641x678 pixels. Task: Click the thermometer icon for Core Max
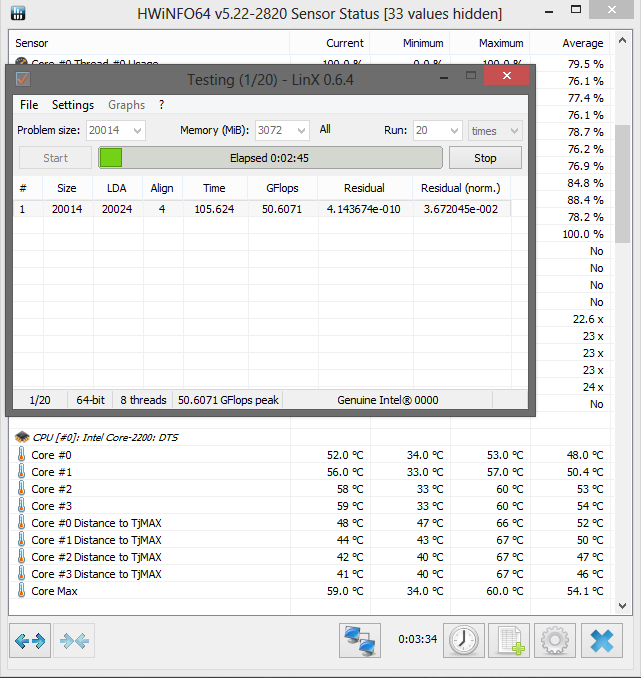21,591
